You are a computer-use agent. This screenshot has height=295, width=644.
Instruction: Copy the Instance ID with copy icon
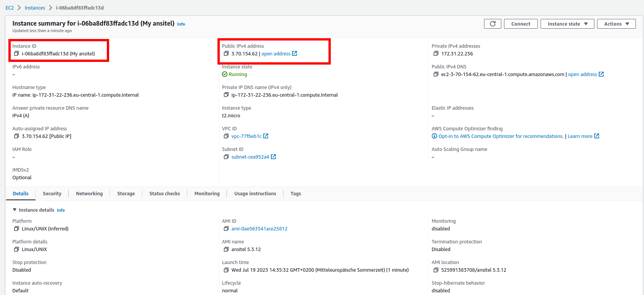pyautogui.click(x=16, y=54)
